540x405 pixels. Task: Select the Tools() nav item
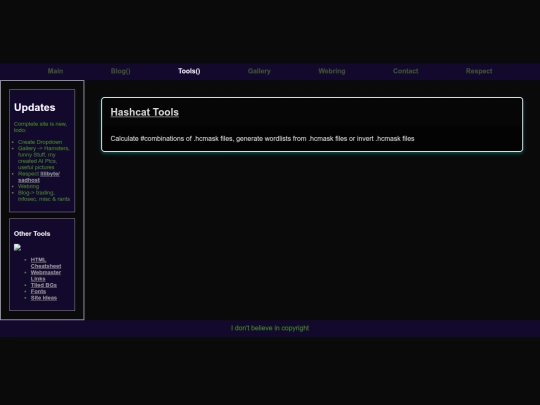click(x=189, y=71)
